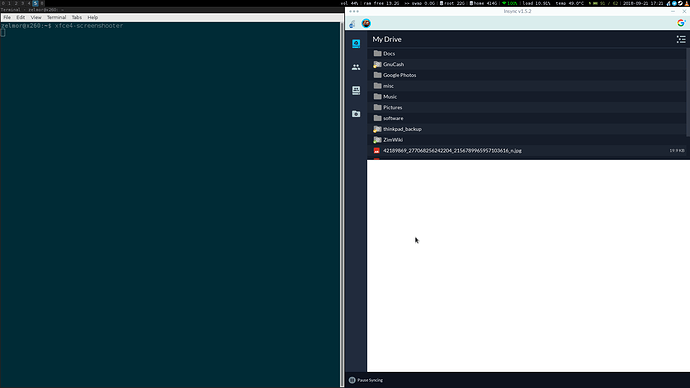The height and width of the screenshot is (388, 690).
Task: Open the My Drive sidebar icon
Action: [356, 43]
